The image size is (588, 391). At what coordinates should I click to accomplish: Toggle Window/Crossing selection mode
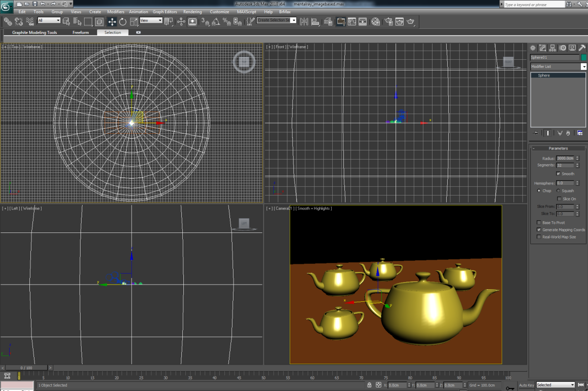[x=99, y=22]
